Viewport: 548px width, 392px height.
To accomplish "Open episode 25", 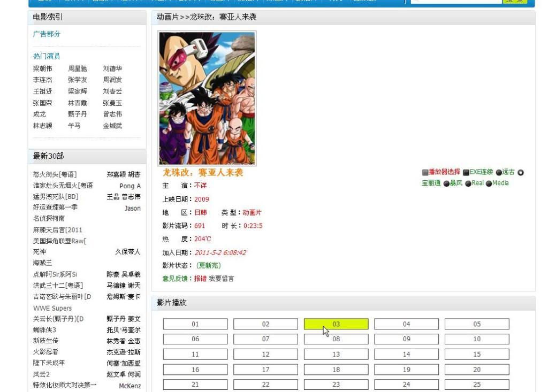I will point(477,385).
